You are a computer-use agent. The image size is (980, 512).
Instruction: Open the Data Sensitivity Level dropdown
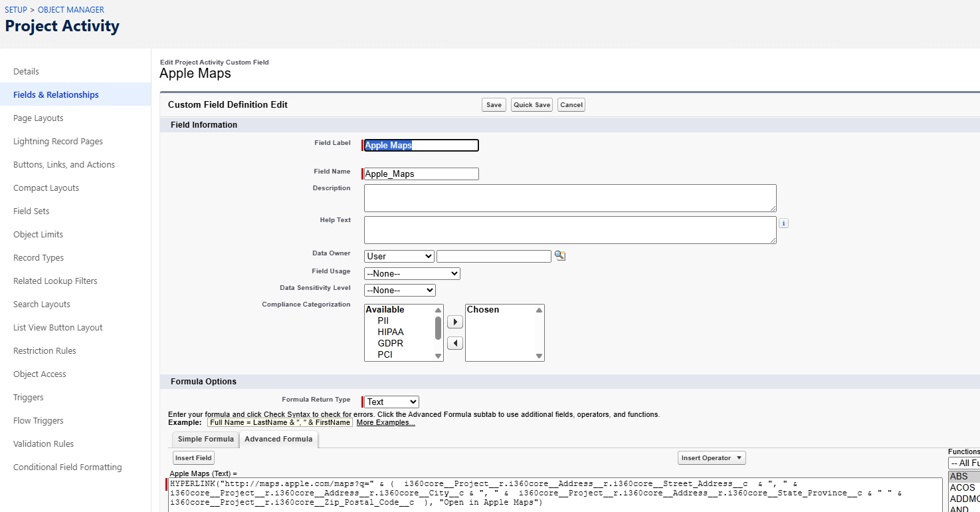(400, 290)
